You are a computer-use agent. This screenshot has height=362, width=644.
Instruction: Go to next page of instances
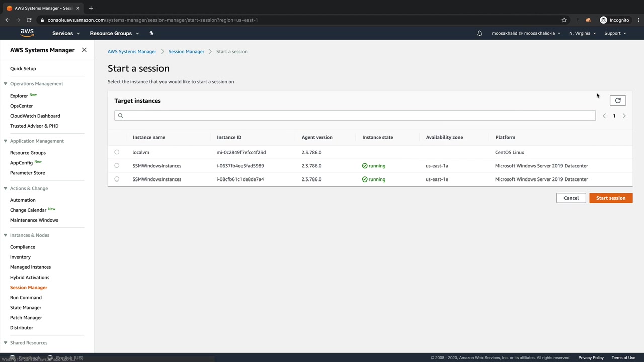click(x=624, y=116)
